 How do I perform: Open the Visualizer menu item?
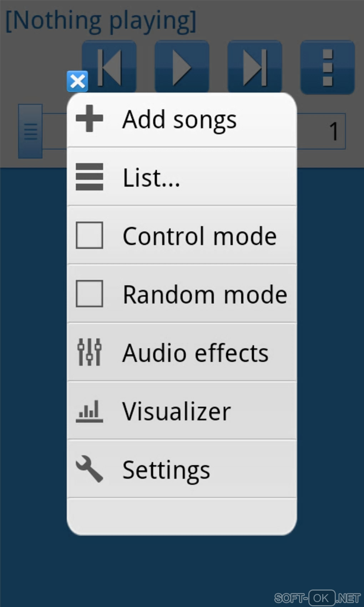point(177,411)
